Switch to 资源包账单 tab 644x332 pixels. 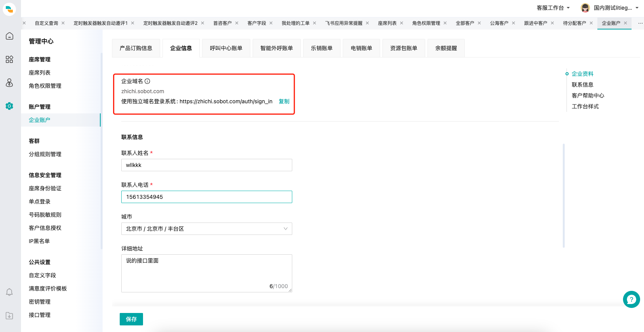[404, 48]
